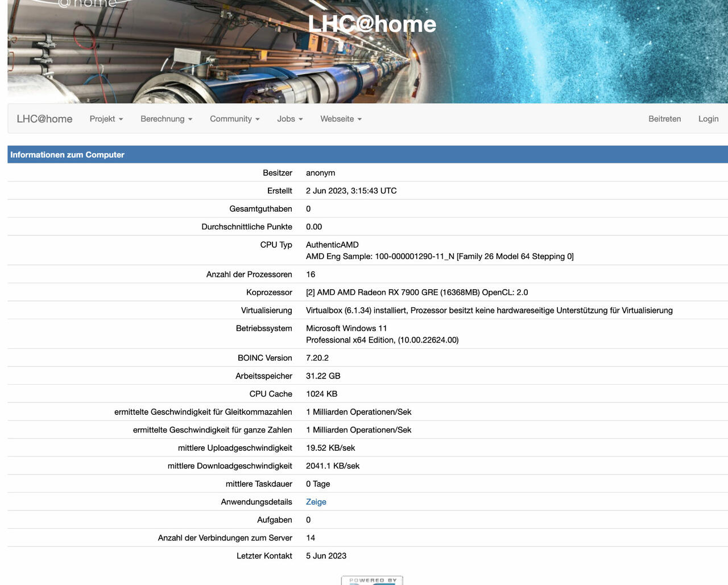Click the large LHC@home banner title
This screenshot has height=585, width=728.
click(x=372, y=24)
